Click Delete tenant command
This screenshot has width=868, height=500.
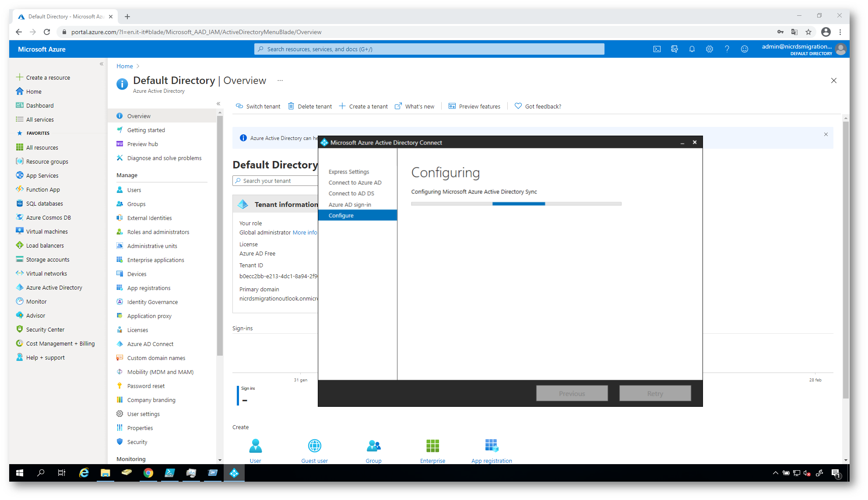(x=310, y=106)
